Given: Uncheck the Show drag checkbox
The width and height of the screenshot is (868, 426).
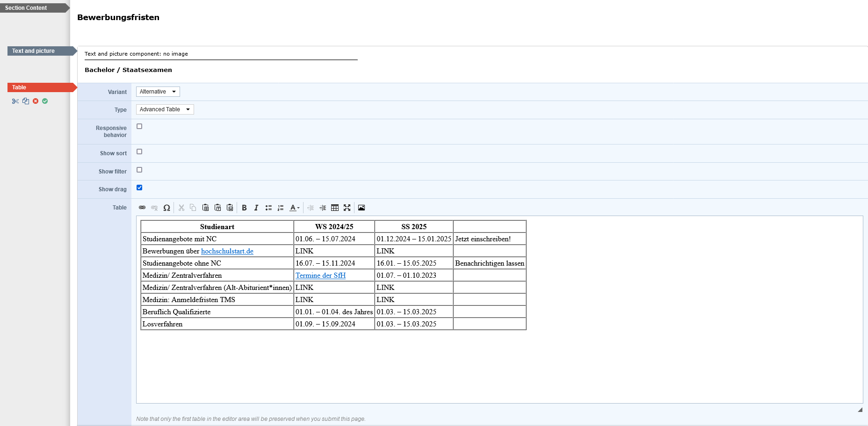Looking at the screenshot, I should coord(139,188).
